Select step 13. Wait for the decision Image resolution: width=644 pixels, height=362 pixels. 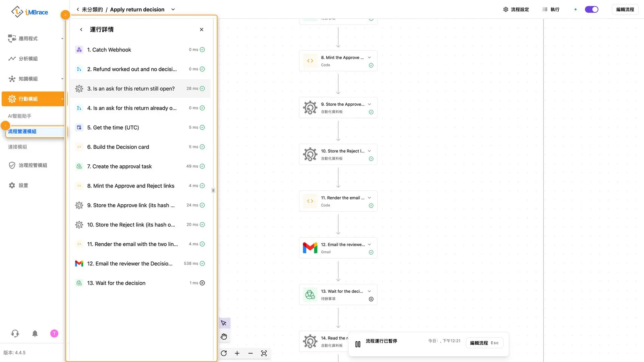tap(140, 283)
